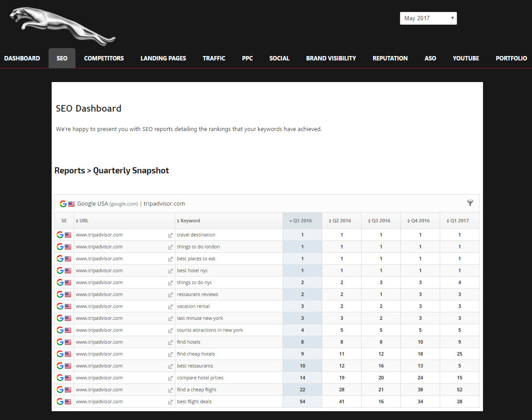Open external link icon for travel destination row

click(x=170, y=235)
